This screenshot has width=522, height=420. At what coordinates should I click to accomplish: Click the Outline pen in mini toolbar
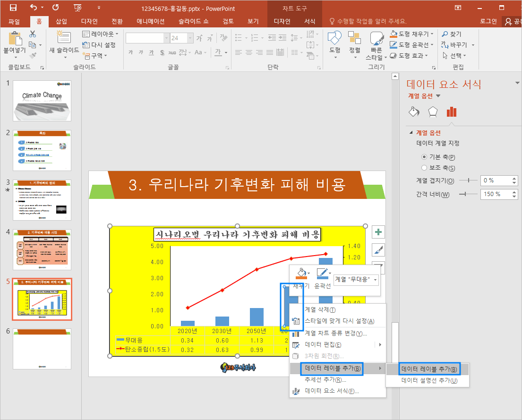pyautogui.click(x=322, y=274)
